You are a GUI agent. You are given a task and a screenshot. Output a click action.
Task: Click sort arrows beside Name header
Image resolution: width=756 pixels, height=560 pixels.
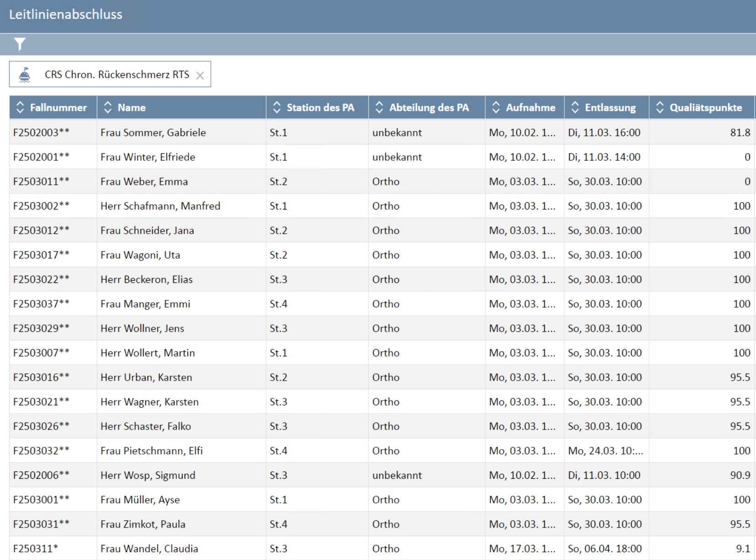coord(108,107)
